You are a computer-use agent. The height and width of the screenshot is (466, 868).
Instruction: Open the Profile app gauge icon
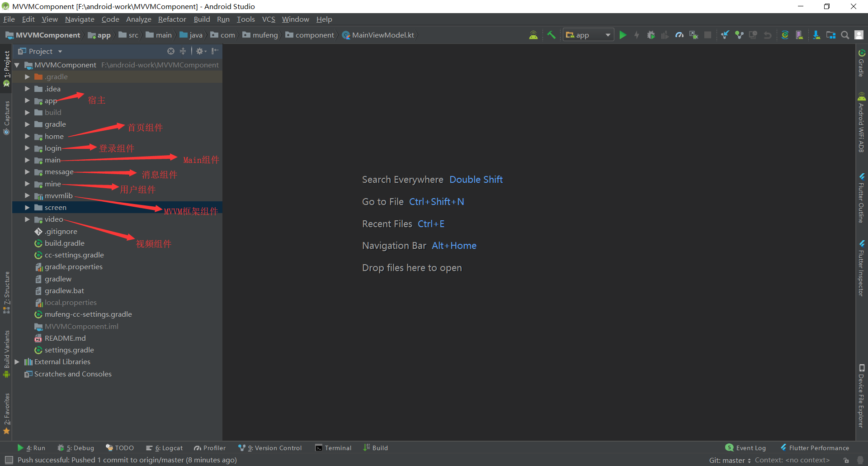click(679, 35)
